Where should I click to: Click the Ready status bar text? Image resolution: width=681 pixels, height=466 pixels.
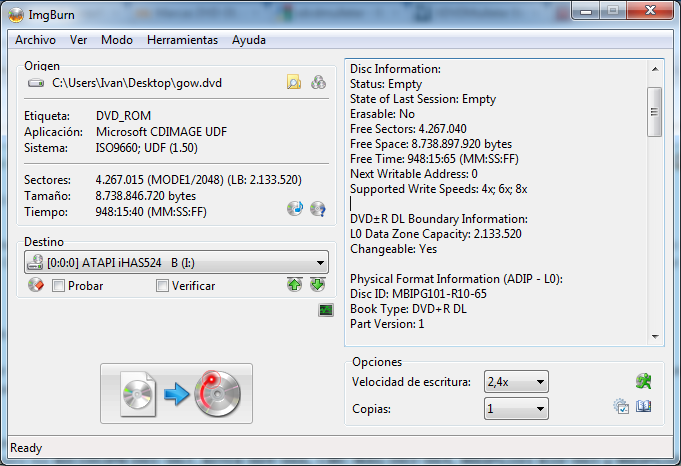[26, 448]
